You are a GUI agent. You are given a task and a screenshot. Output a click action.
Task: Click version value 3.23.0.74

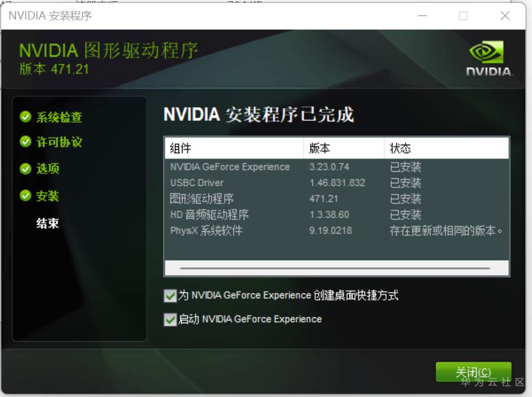coord(329,167)
